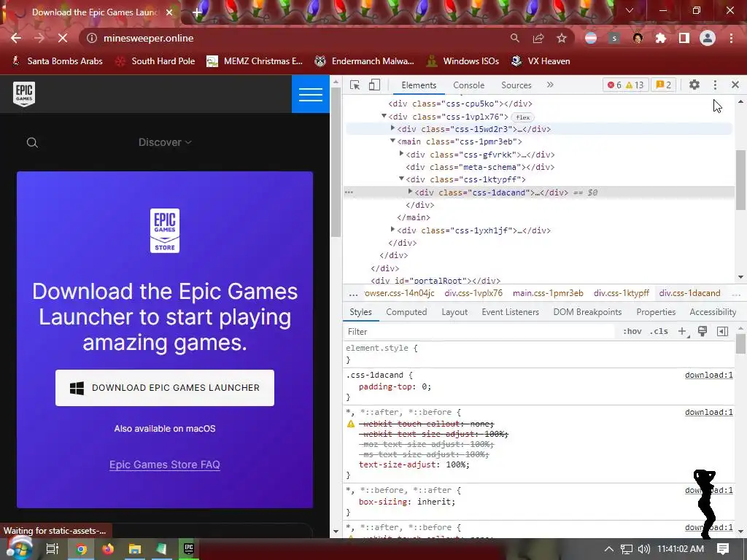Click div.css-1ktypff in breadcrumb

(x=622, y=293)
